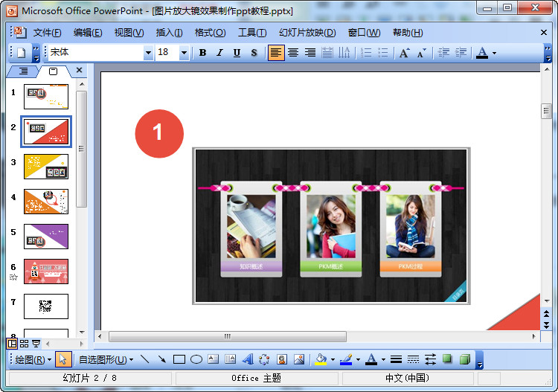Select the Arrow drawing tool
This screenshot has height=392, width=558.
click(x=162, y=359)
